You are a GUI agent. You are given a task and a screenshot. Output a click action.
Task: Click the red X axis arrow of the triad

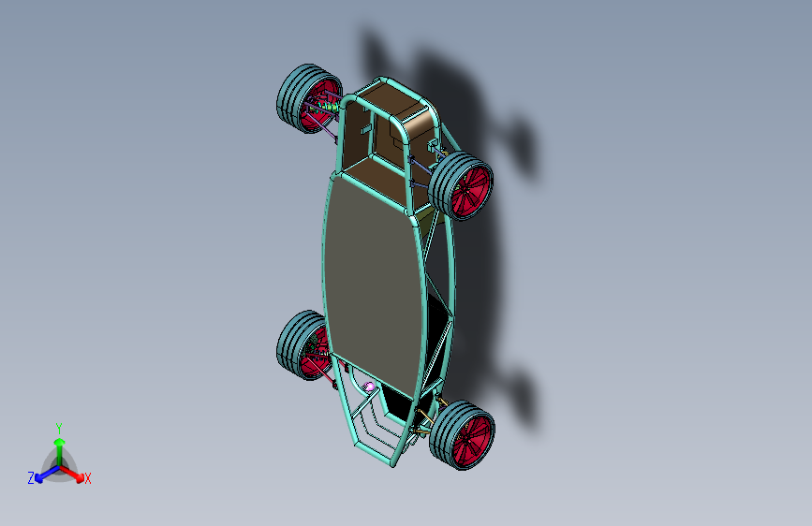click(x=73, y=475)
